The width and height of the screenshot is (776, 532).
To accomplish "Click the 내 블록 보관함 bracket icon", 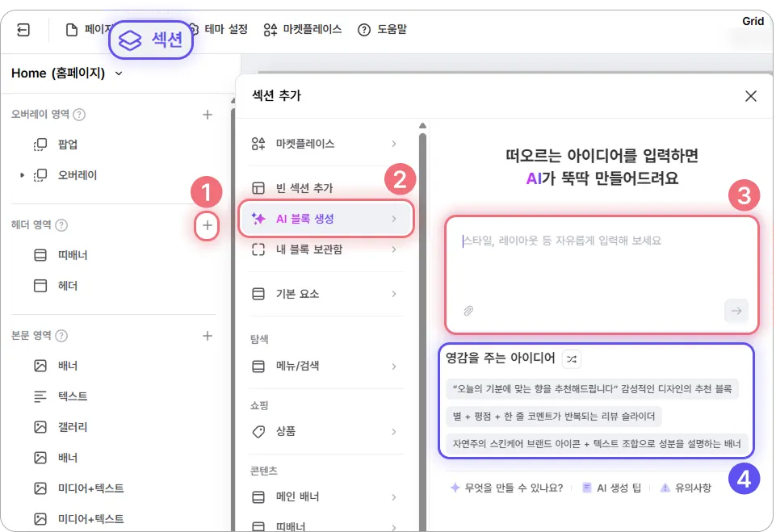I will 258,249.
